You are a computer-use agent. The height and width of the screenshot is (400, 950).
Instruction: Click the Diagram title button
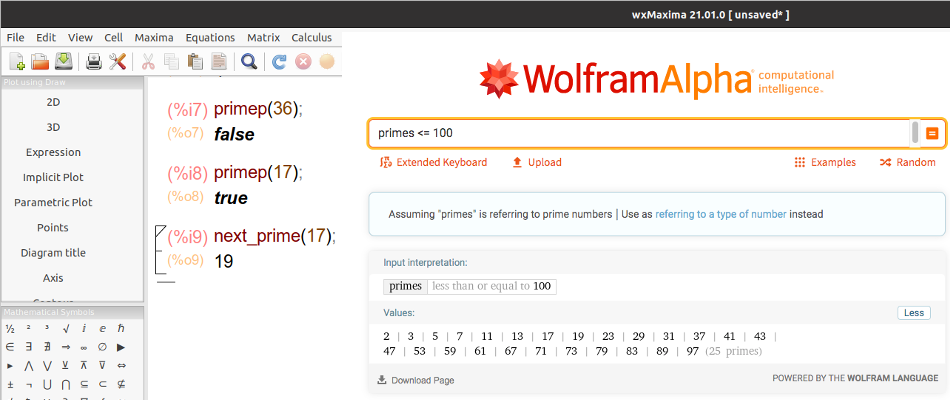click(53, 253)
